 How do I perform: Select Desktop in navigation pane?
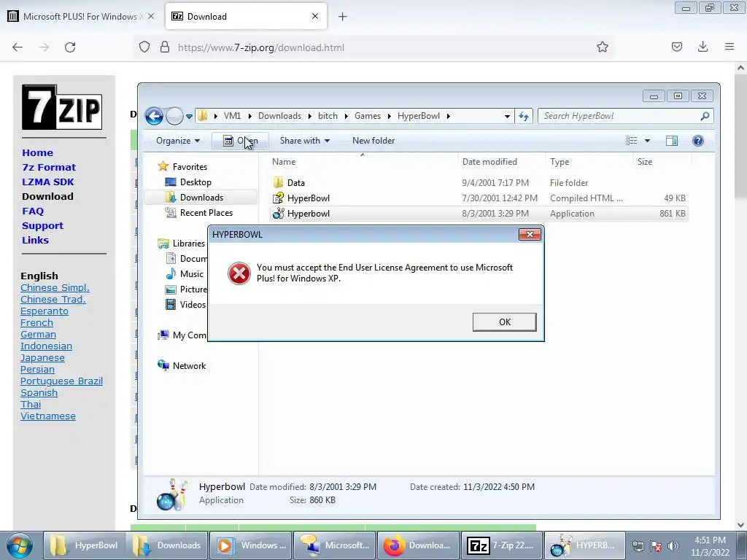pyautogui.click(x=188, y=182)
